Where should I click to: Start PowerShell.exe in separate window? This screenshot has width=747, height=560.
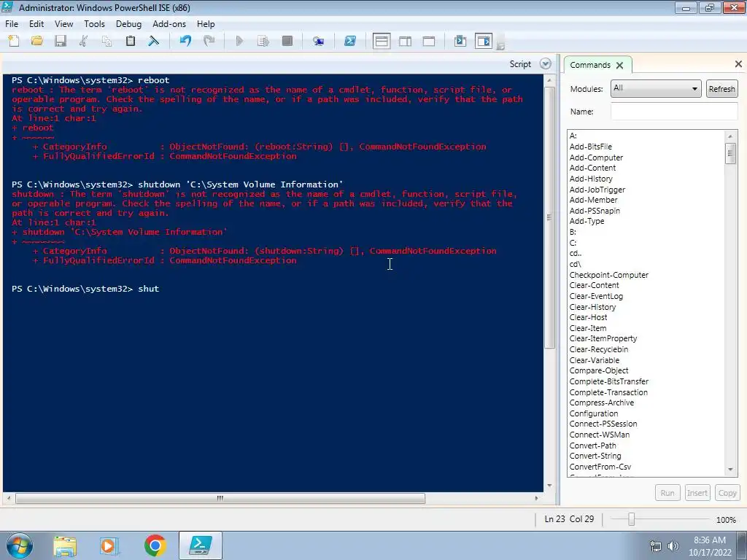click(x=350, y=41)
